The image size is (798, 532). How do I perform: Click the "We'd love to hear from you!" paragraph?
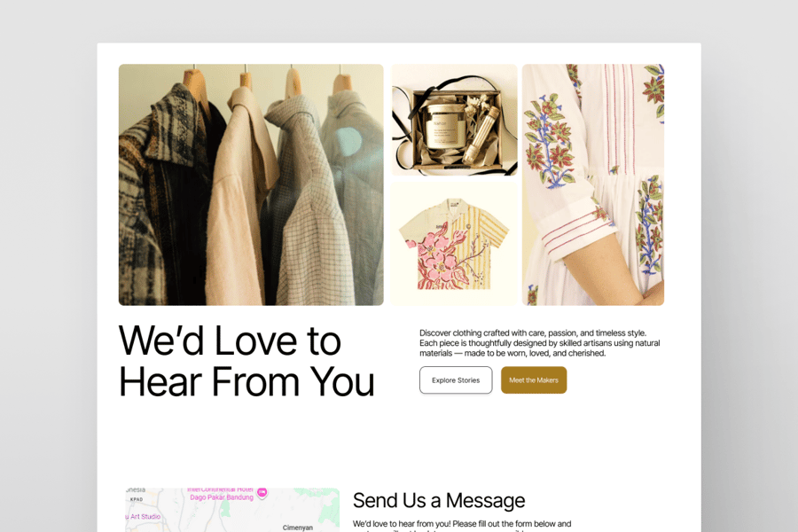462,527
